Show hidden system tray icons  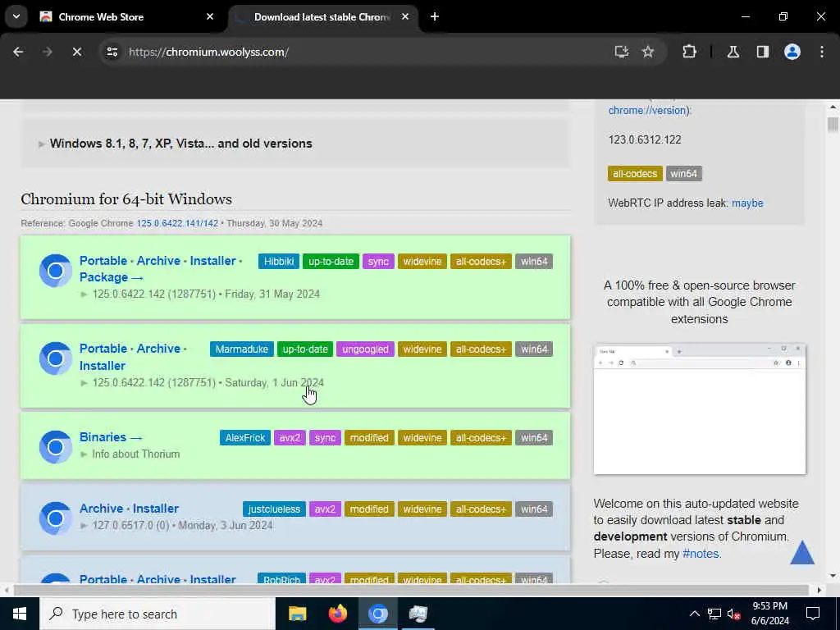pyautogui.click(x=694, y=614)
